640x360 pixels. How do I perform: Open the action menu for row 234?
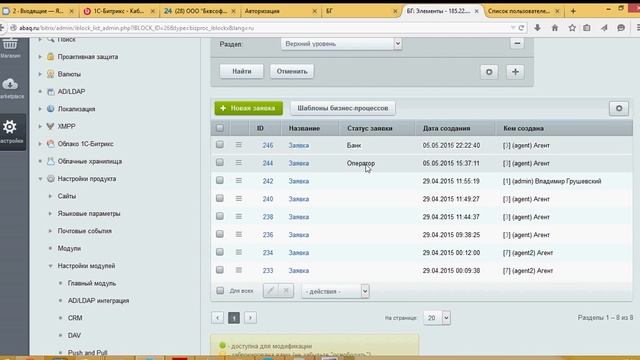coord(239,253)
